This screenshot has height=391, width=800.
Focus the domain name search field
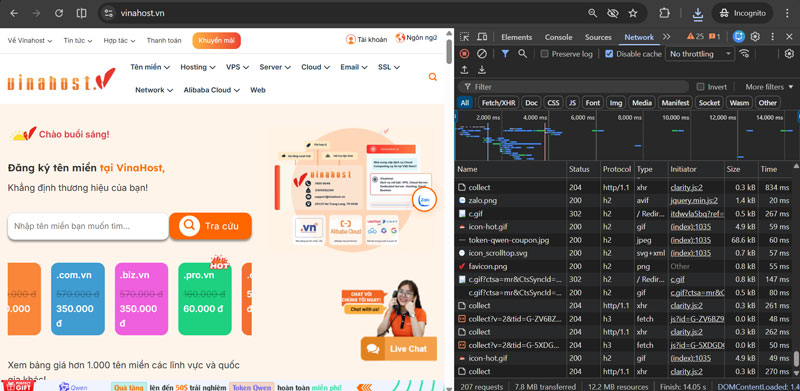tap(88, 226)
